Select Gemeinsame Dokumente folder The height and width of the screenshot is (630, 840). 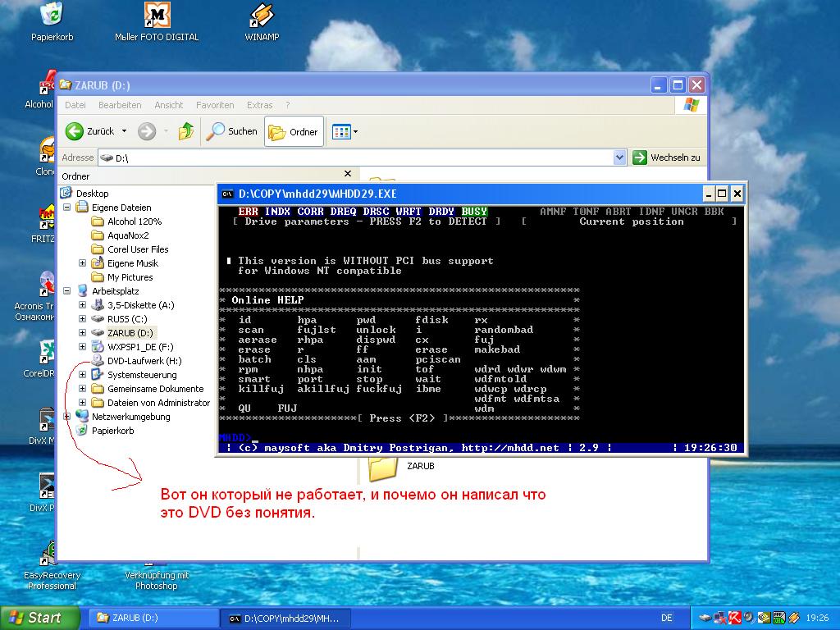click(155, 388)
